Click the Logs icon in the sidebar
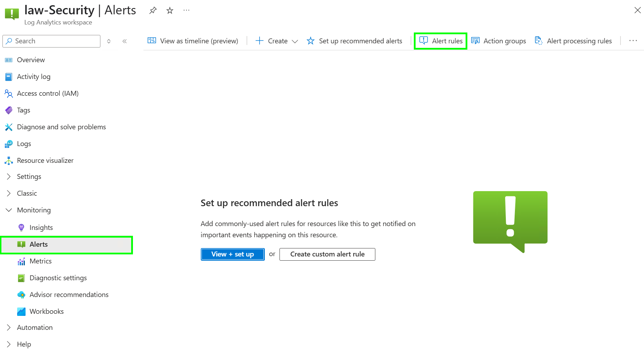This screenshot has height=355, width=644. tap(9, 144)
